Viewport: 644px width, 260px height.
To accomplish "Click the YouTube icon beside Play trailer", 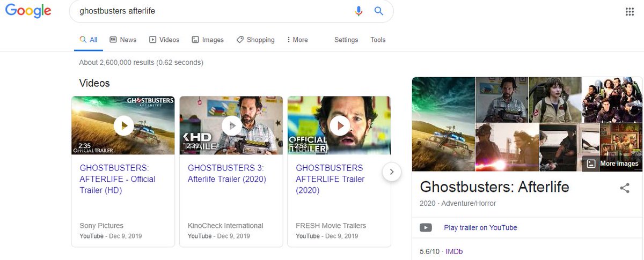I will (x=426, y=228).
